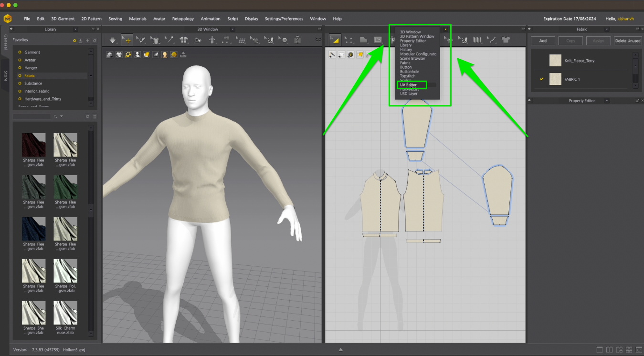644x356 pixels.
Task: Click the library thumbnails vertical scrollbar
Action: (91, 210)
